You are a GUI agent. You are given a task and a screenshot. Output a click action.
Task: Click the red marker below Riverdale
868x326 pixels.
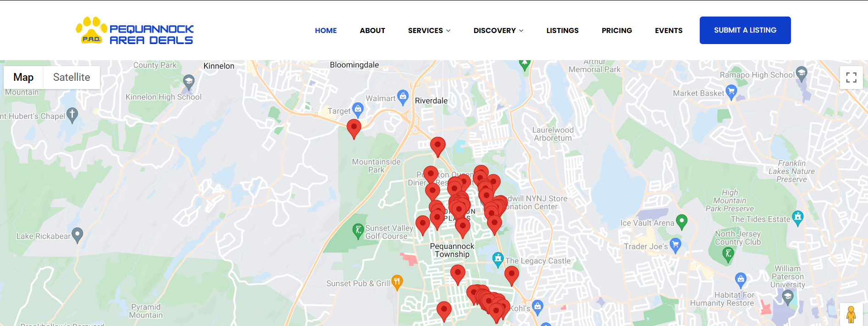tap(438, 146)
